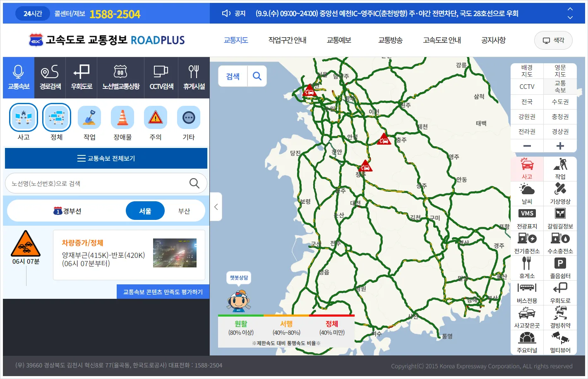Open the 휴게시설 rest facilities tab

click(194, 78)
